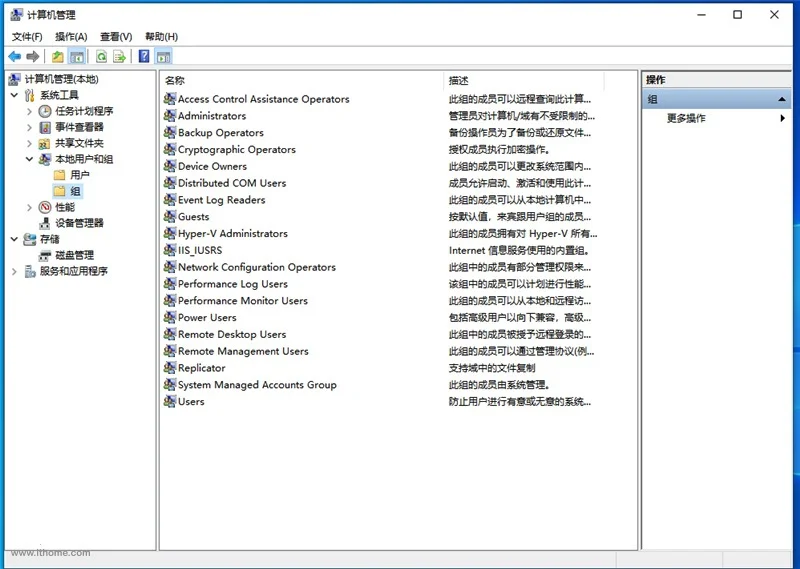Click the 共享文件夹 tree icon
This screenshot has height=569, width=800.
pyautogui.click(x=45, y=143)
